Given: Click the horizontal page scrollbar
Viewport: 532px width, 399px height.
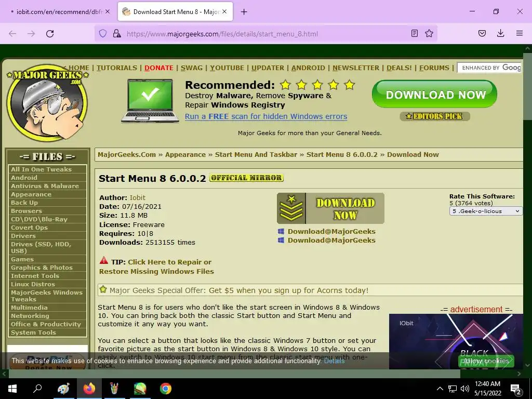Looking at the screenshot, I should (x=234, y=374).
